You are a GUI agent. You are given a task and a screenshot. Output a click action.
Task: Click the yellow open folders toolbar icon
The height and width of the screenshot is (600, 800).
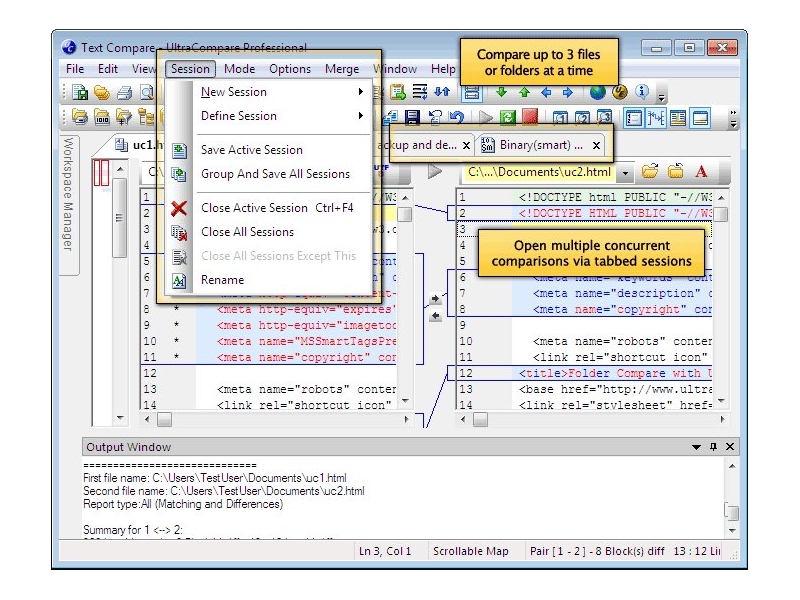[102, 92]
